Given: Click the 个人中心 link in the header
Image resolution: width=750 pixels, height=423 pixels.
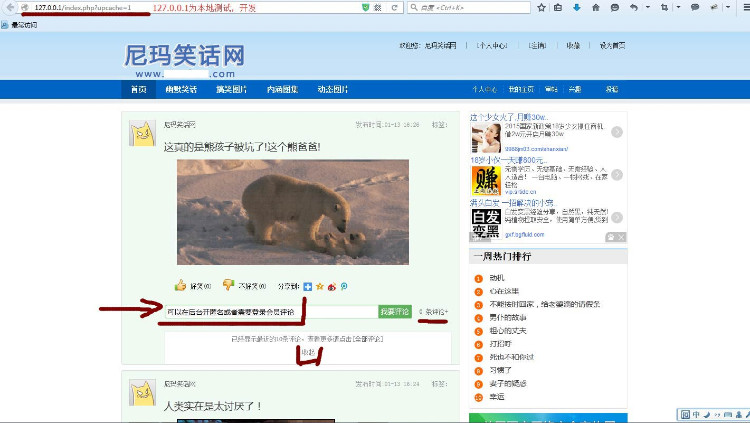Looking at the screenshot, I should coord(492,46).
